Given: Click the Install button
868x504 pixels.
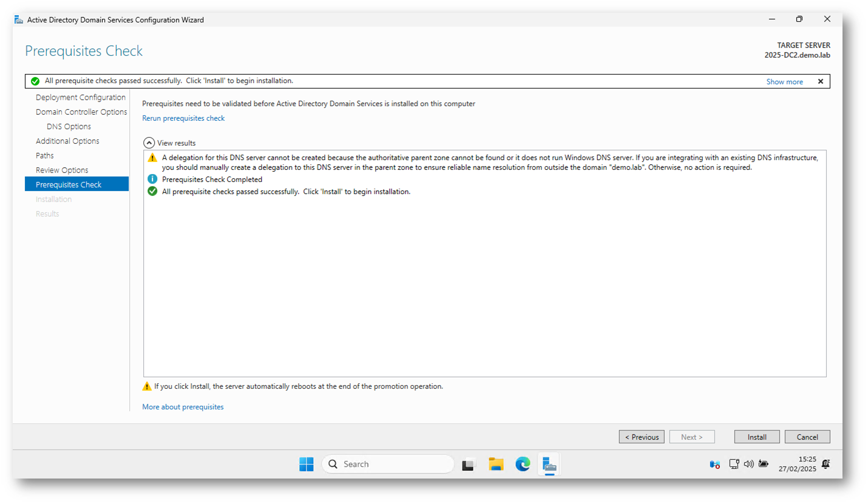Looking at the screenshot, I should [x=757, y=437].
